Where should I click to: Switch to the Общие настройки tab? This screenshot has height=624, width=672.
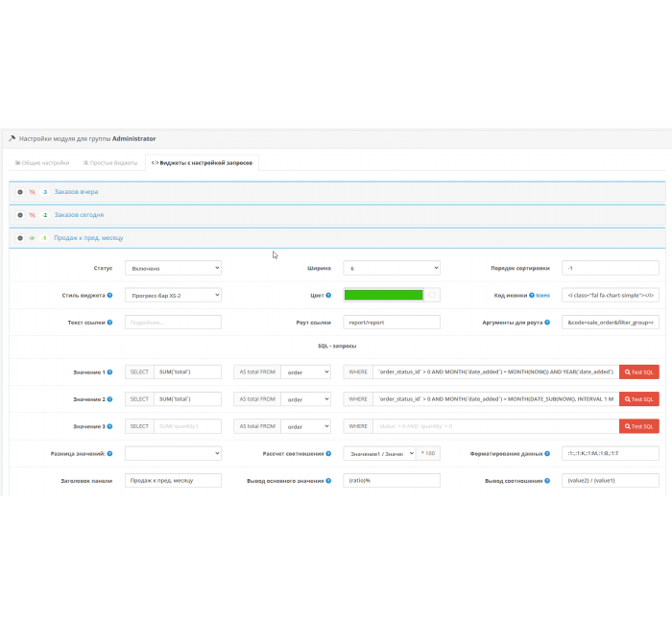[42, 163]
